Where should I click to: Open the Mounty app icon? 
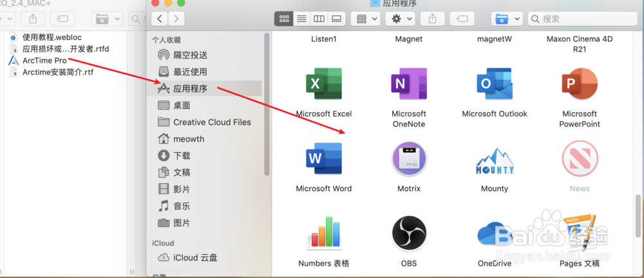pos(495,161)
